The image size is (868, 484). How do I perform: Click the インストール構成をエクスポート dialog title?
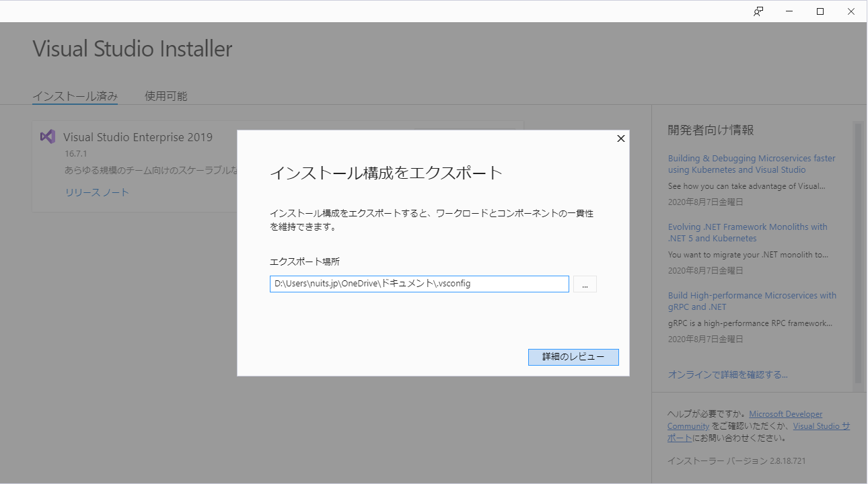(386, 173)
